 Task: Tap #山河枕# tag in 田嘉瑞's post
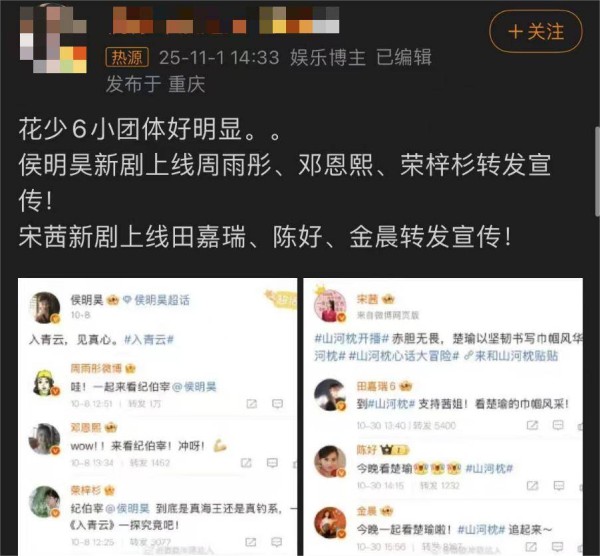[x=391, y=404]
